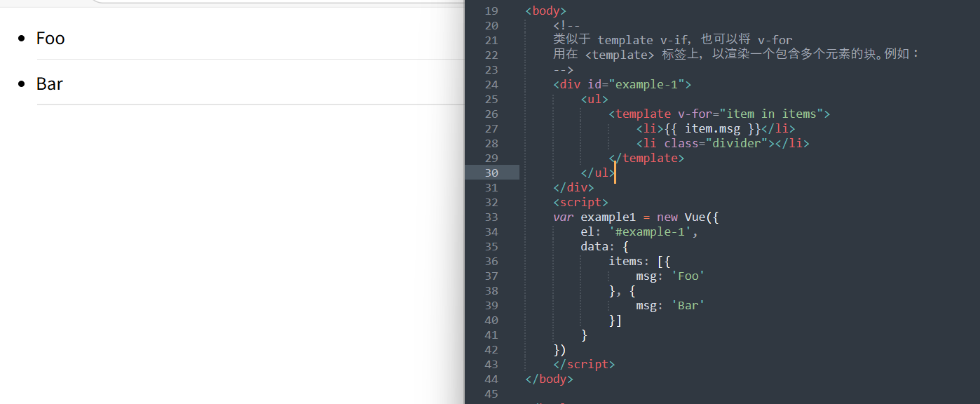Click the '}, {' line between items
This screenshot has height=404, width=980.
[x=622, y=290]
